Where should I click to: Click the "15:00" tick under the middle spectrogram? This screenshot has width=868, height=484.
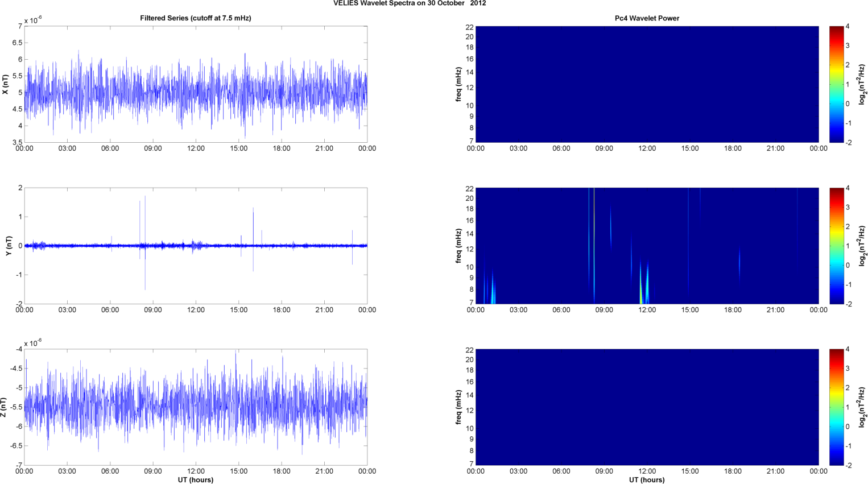pyautogui.click(x=690, y=310)
